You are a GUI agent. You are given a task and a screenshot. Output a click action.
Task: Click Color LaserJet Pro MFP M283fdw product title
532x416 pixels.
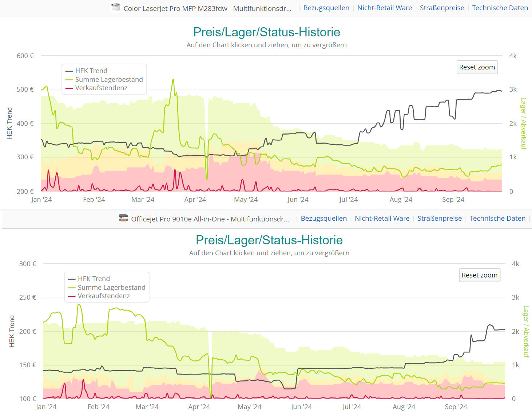coord(207,8)
